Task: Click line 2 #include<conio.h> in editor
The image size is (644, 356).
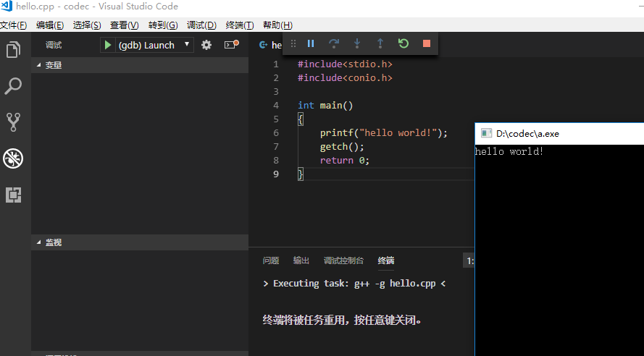Action: (345, 78)
